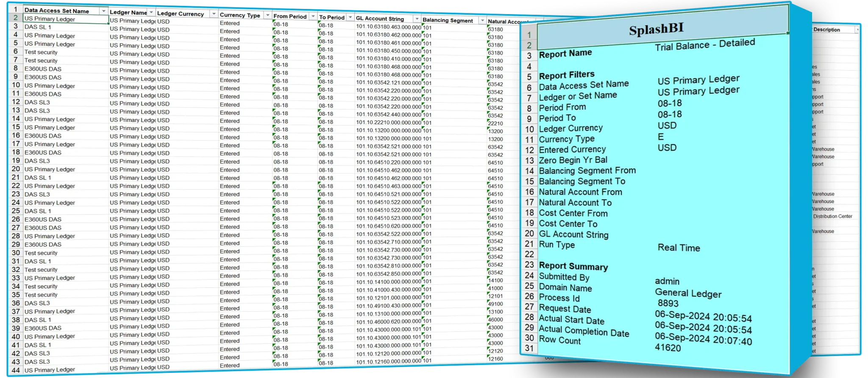The width and height of the screenshot is (868, 378).
Task: Open the Data Access Set Name filter dropdown
Action: [103, 11]
